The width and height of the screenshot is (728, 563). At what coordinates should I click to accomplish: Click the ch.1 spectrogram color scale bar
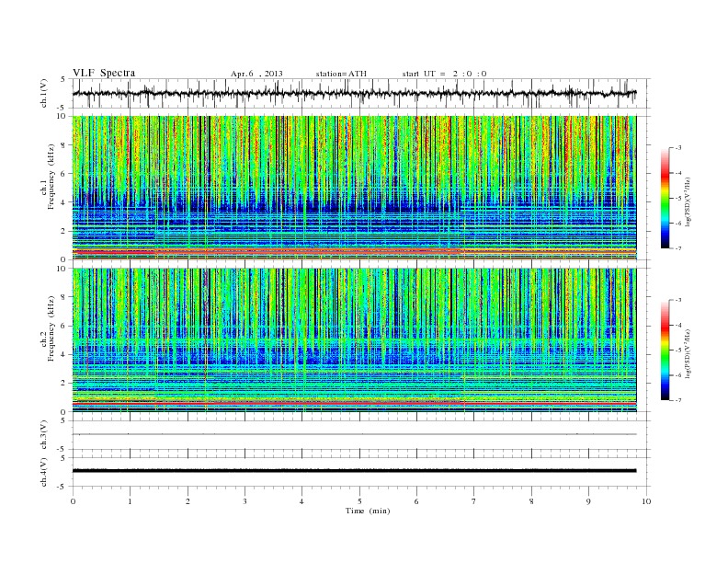pyautogui.click(x=665, y=198)
